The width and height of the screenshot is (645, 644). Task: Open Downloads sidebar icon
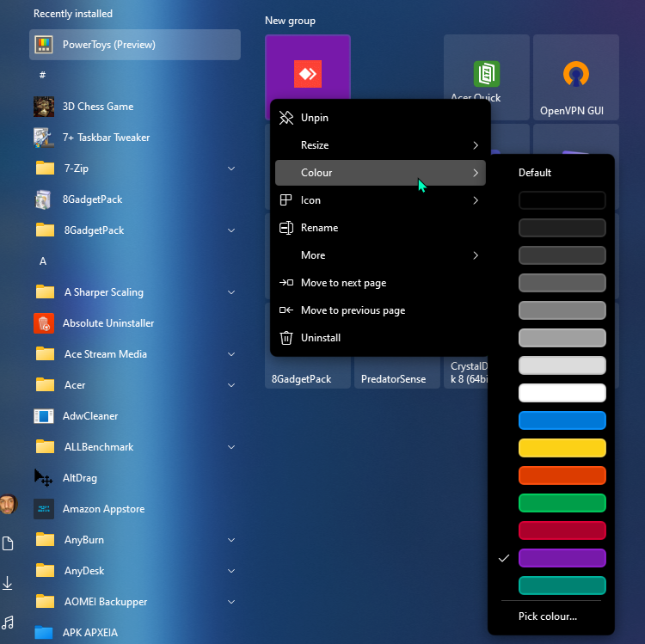coord(8,583)
